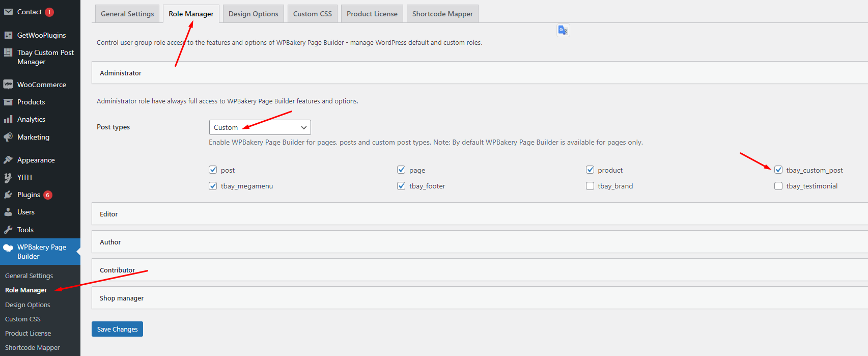Uncheck the tbay_megamenu checkbox

point(213,186)
